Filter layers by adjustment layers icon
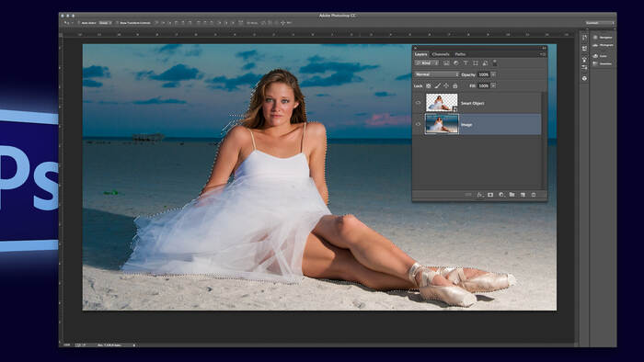 pos(456,63)
